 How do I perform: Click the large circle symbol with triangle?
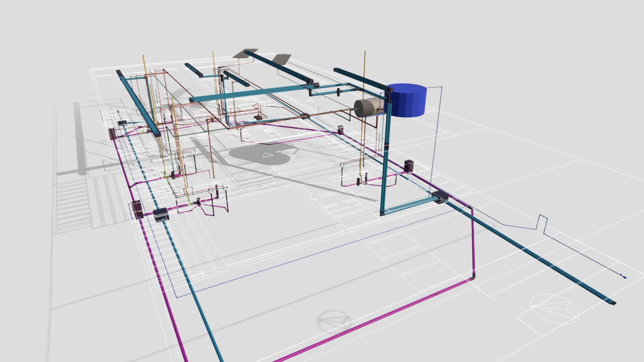(x=554, y=309)
